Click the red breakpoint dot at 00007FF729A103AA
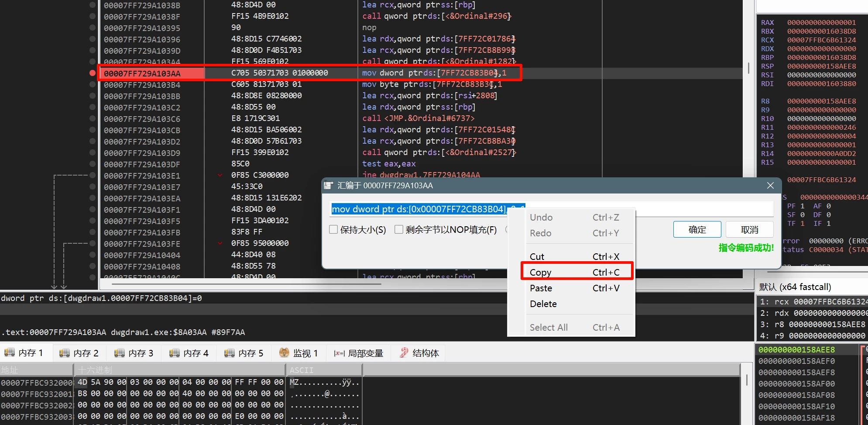The height and width of the screenshot is (425, 868). [92, 73]
